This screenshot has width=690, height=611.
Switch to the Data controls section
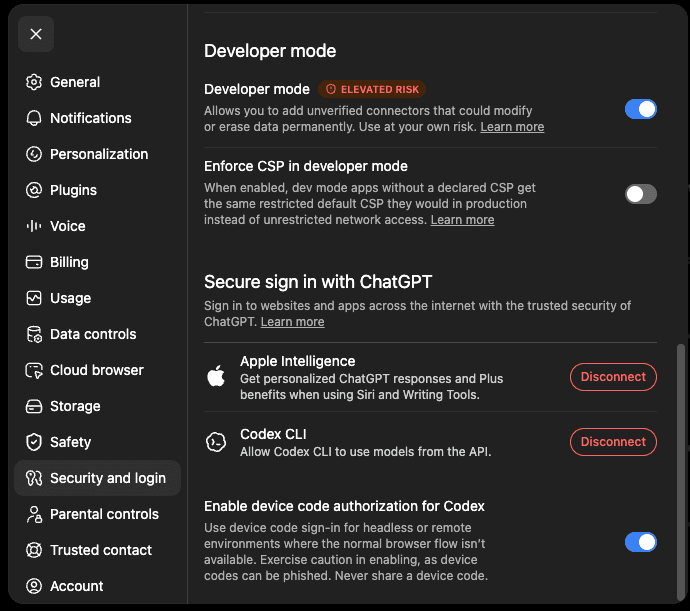pyautogui.click(x=97, y=334)
